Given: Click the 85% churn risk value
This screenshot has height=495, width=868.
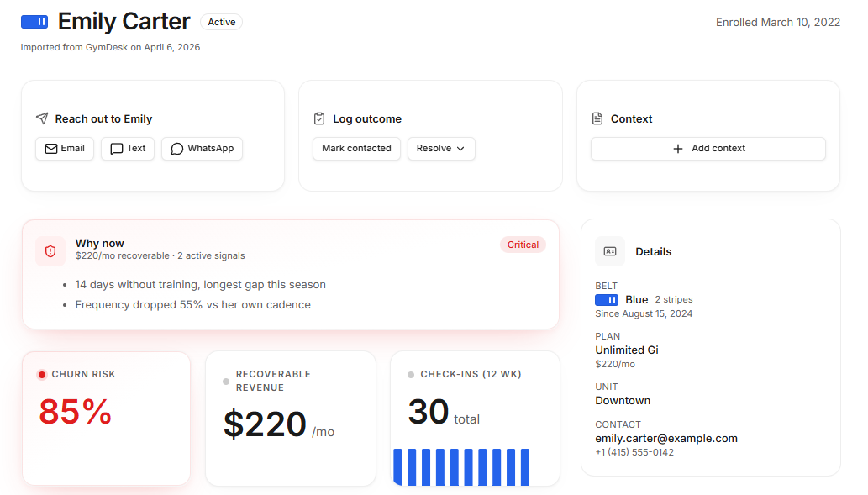Looking at the screenshot, I should coord(76,412).
